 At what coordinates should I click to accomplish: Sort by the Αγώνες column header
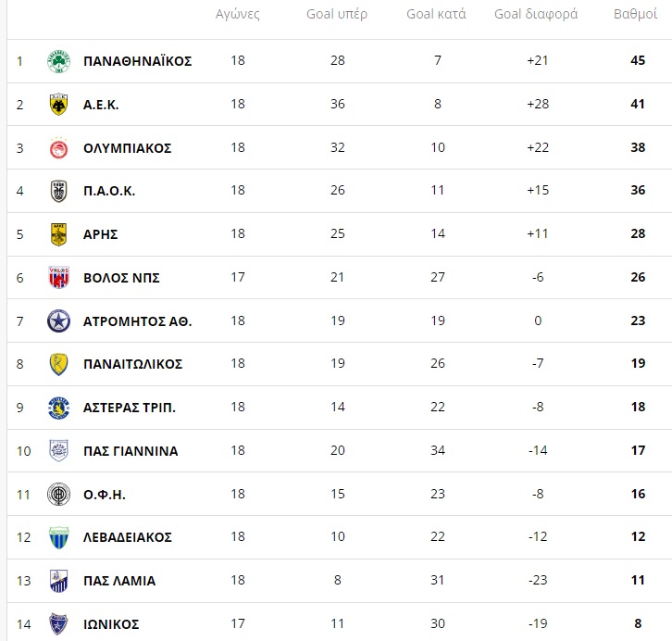[x=238, y=14]
